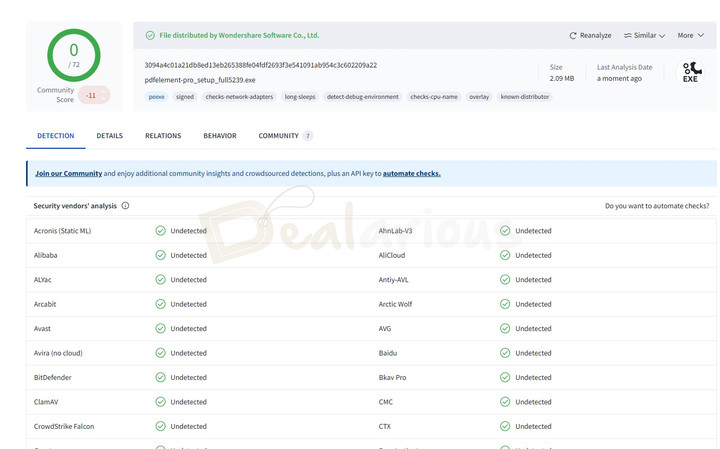Click the BitDefender vendor name

pos(52,377)
